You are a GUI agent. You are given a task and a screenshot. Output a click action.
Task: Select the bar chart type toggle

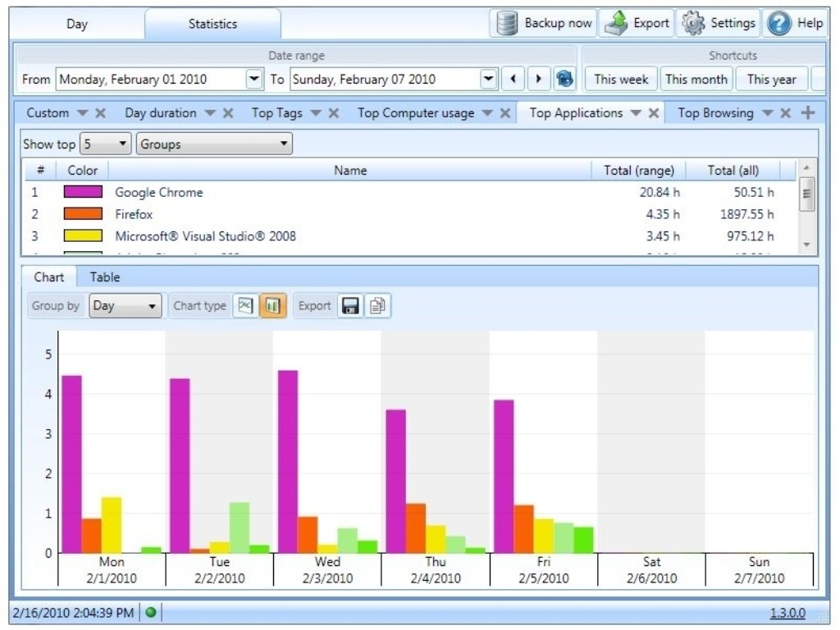tap(272, 306)
